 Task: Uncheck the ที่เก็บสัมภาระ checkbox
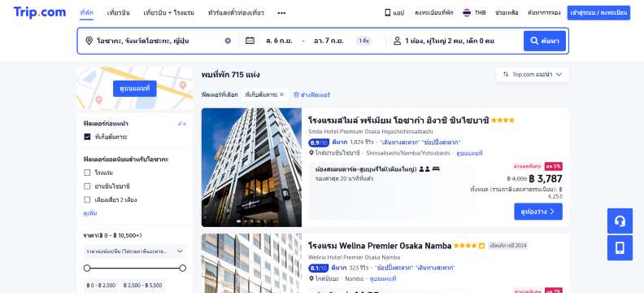coord(87,137)
